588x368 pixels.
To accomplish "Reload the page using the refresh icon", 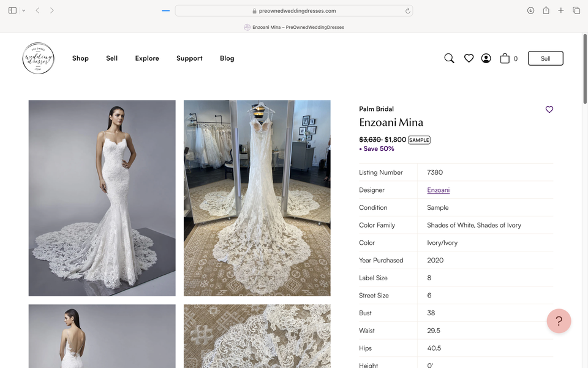I will pos(408,11).
